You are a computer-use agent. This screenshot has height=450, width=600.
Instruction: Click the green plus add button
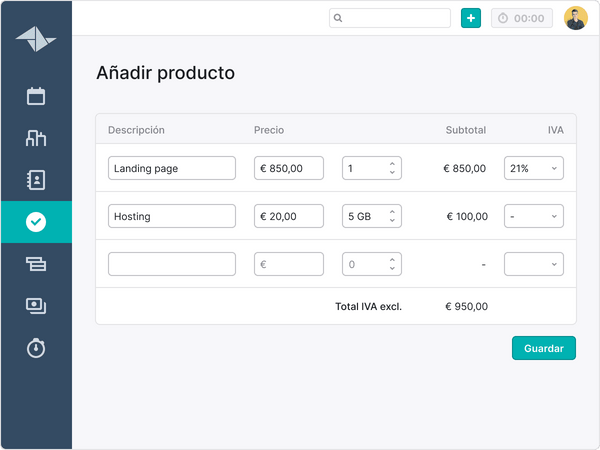click(x=470, y=18)
